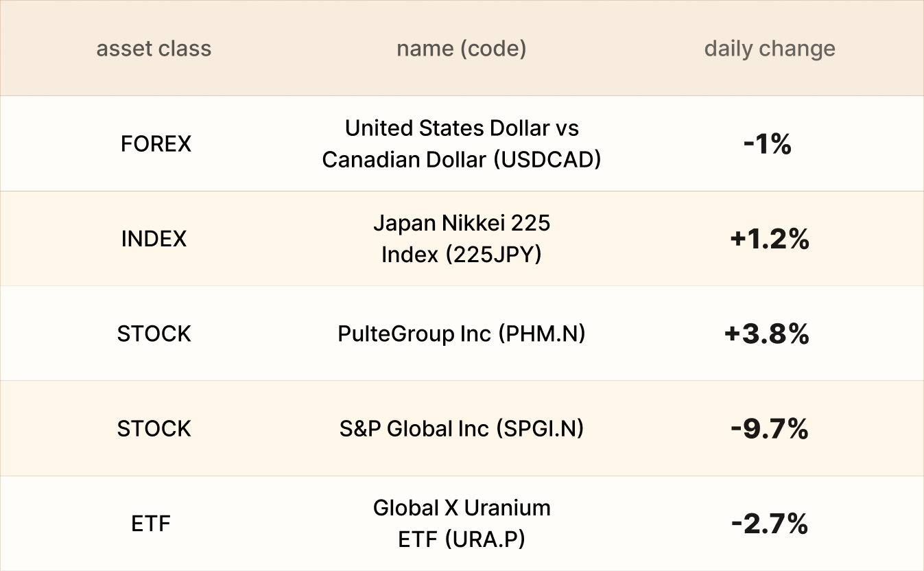
Task: Click the "name (code)" column header
Action: point(461,49)
